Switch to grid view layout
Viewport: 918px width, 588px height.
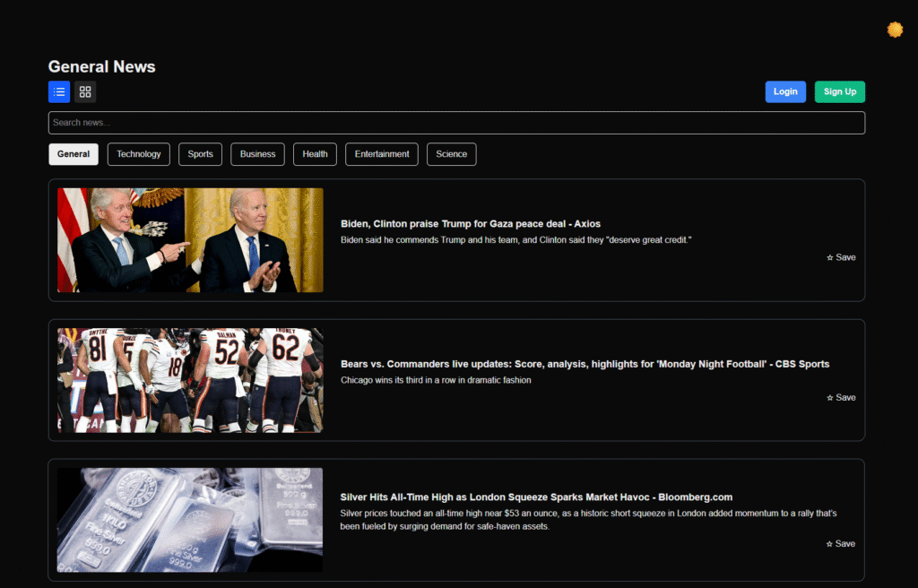point(85,91)
